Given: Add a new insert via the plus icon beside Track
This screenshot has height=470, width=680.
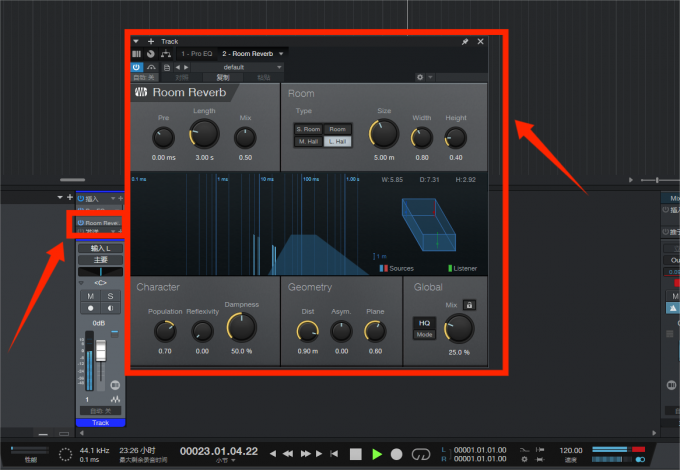Looking at the screenshot, I should pos(150,42).
